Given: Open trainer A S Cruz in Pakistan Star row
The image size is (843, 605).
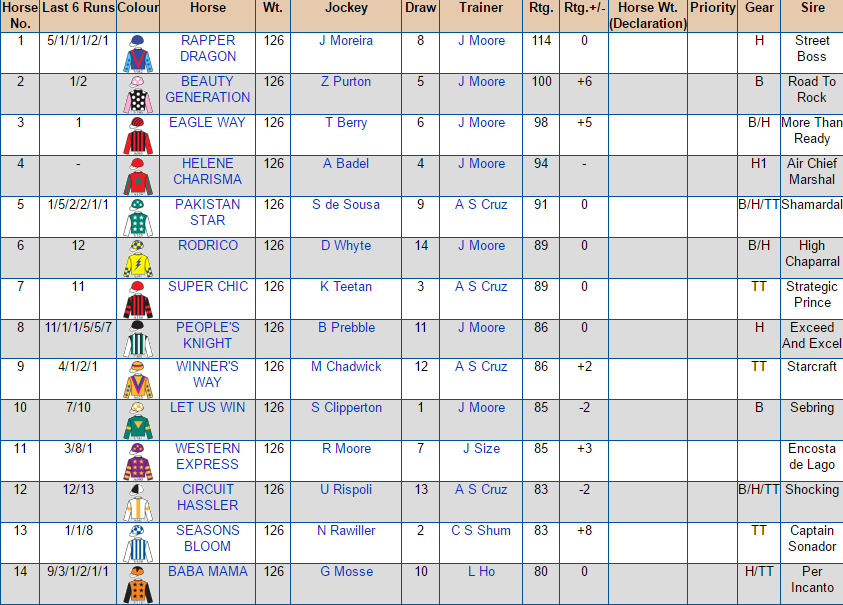Looking at the screenshot, I should pyautogui.click(x=481, y=205).
